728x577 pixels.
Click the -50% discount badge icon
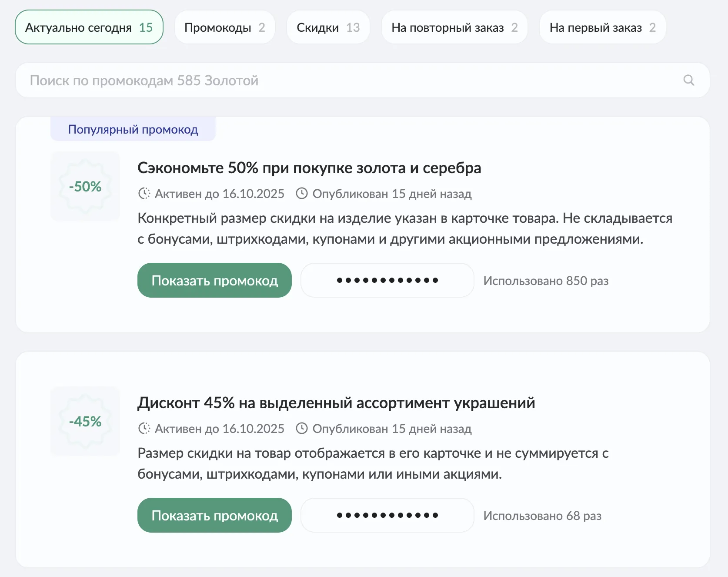[x=85, y=186]
